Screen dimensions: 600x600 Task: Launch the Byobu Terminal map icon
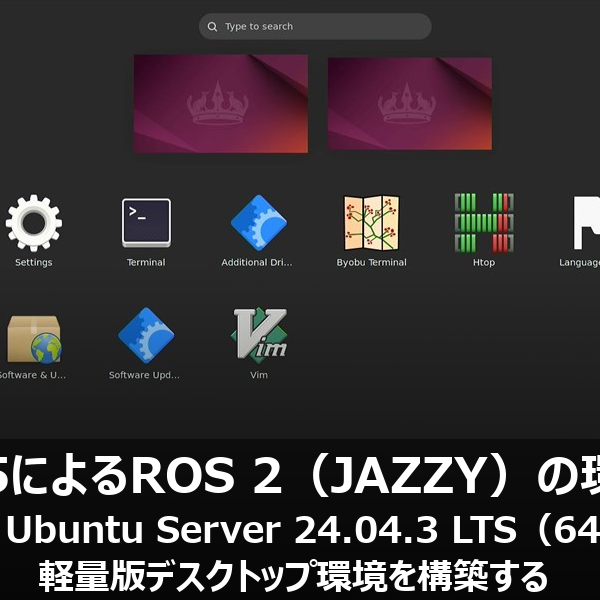point(371,222)
